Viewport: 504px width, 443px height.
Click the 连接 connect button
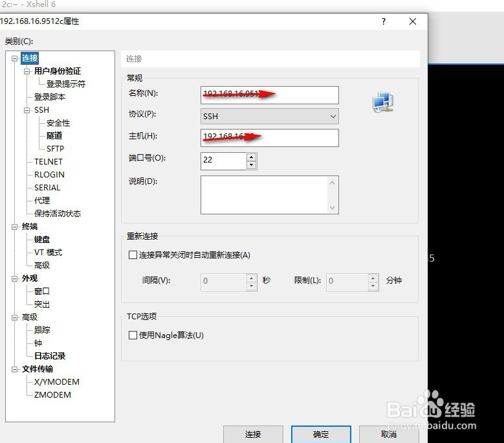point(253,435)
